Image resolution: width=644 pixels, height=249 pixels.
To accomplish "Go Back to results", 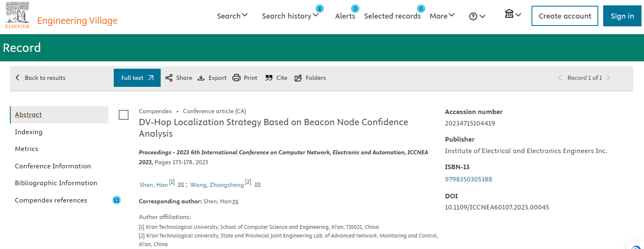I will point(40,78).
